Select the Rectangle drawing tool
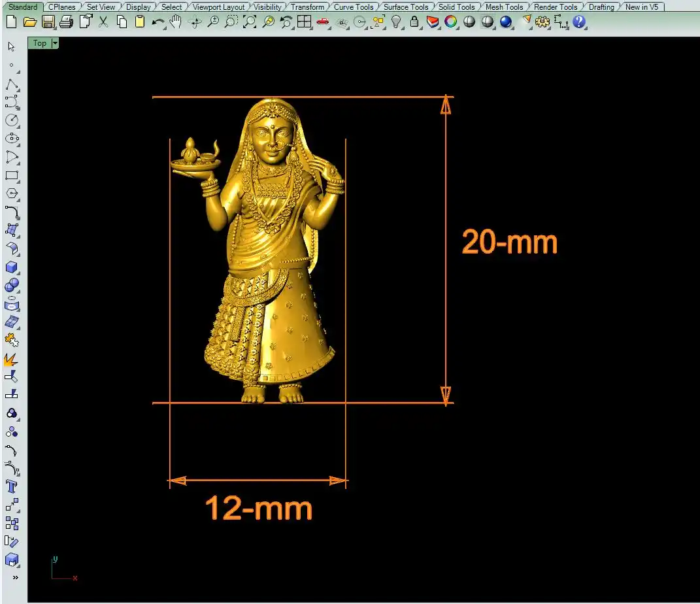This screenshot has width=700, height=604. click(x=11, y=175)
